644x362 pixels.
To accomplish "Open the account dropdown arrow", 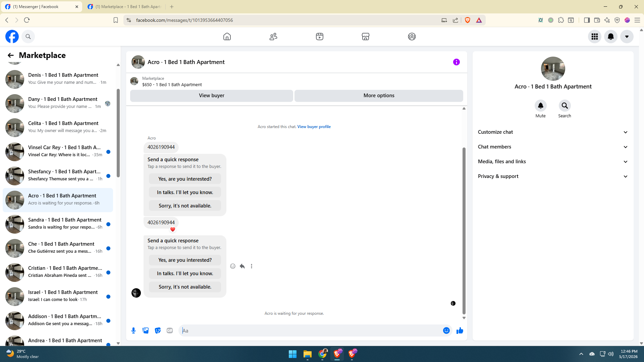I will coord(627,37).
